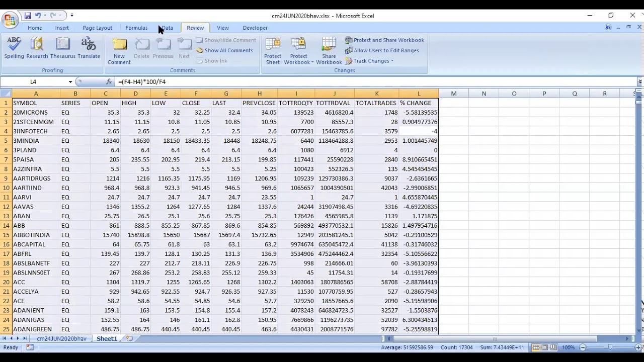Expand the formula bar
This screenshot has width=644, height=362.
tap(639, 81)
